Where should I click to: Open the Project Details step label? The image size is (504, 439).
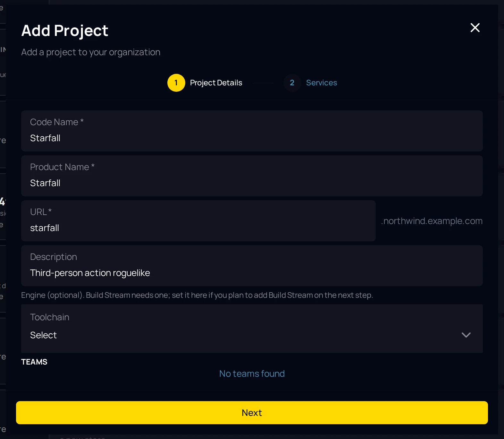tap(216, 83)
